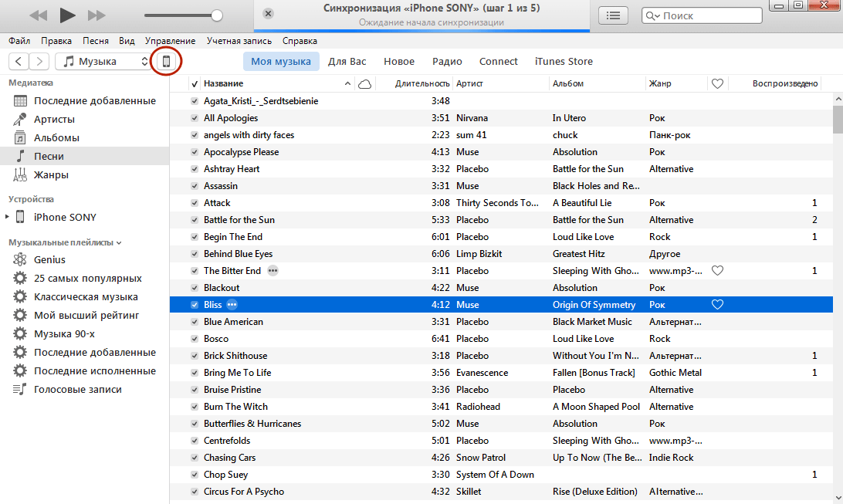Open the Классическая музыка playlist
843x504 pixels.
[84, 296]
